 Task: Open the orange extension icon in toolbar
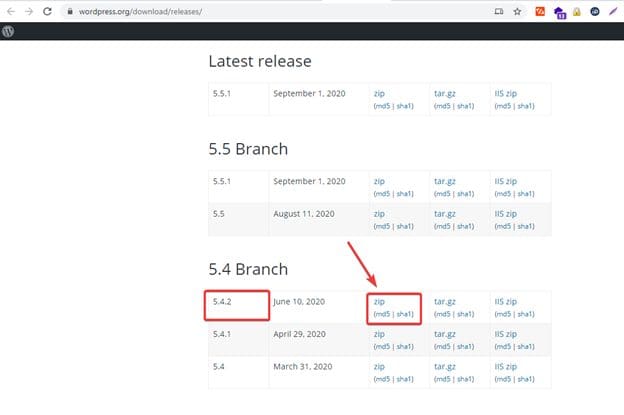point(541,11)
